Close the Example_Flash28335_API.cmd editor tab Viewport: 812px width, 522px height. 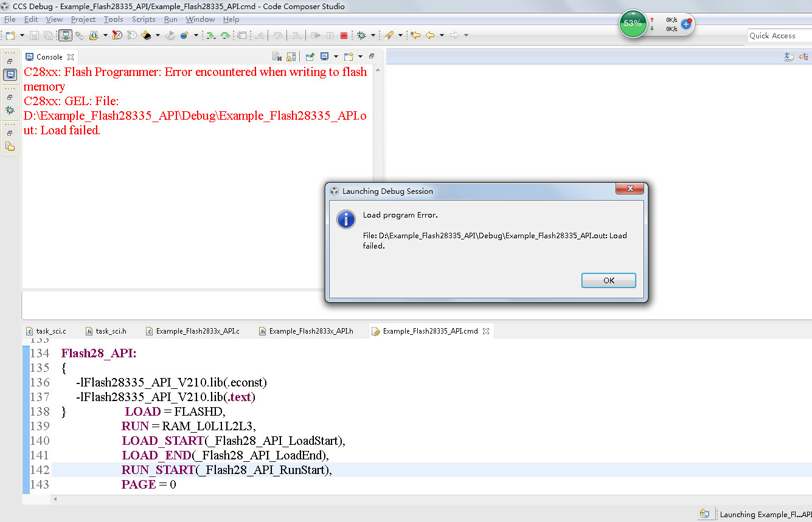coord(486,331)
